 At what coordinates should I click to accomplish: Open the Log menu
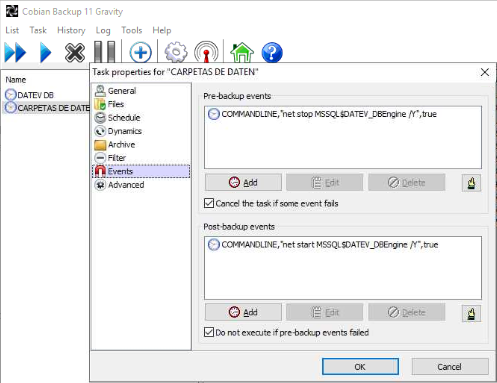click(x=103, y=30)
